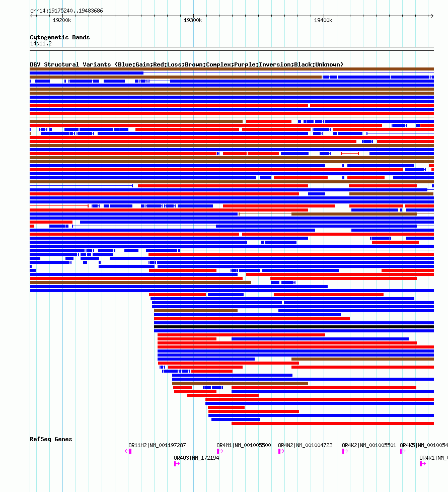Click the OR11H2 magenta gene arrow glyph

click(x=128, y=451)
